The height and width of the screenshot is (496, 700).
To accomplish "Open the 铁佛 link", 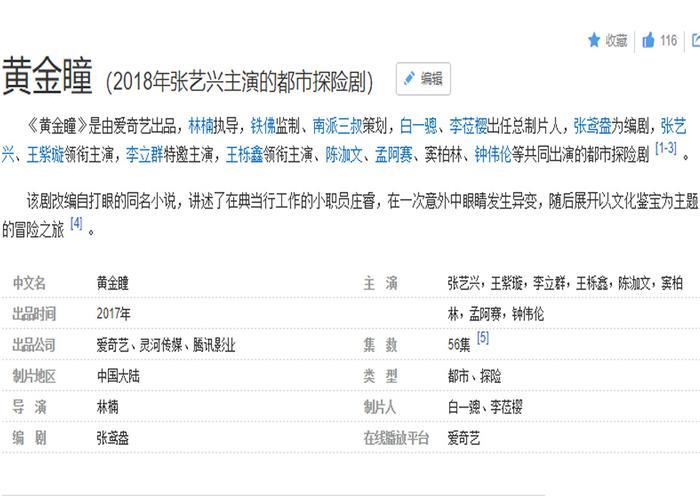I will 263,126.
